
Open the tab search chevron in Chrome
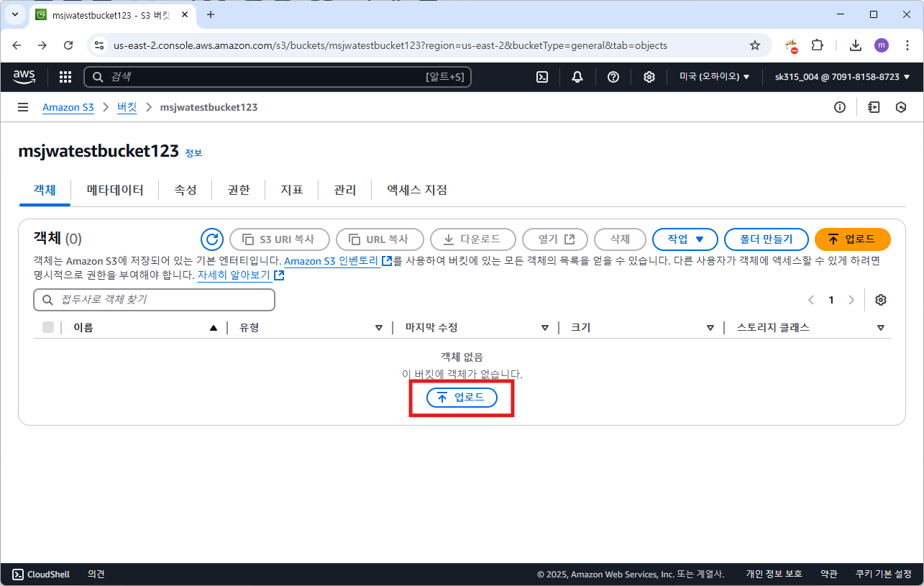(x=15, y=14)
